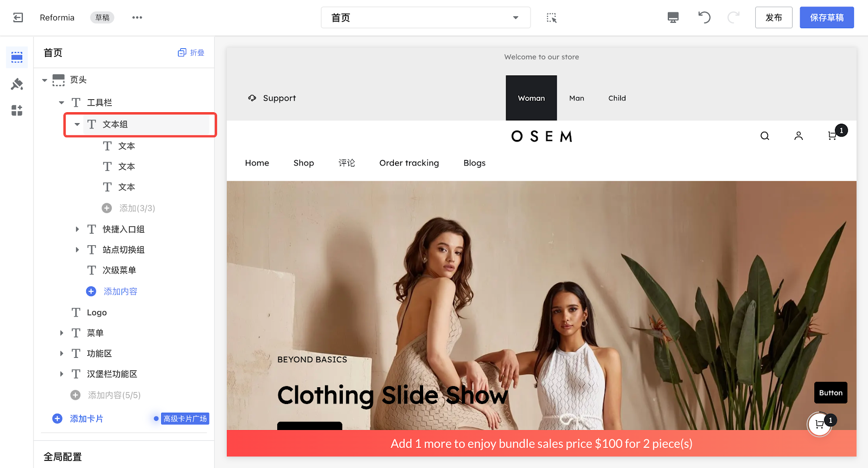Click the exit editor icon
The width and height of the screenshot is (868, 468).
(18, 17)
